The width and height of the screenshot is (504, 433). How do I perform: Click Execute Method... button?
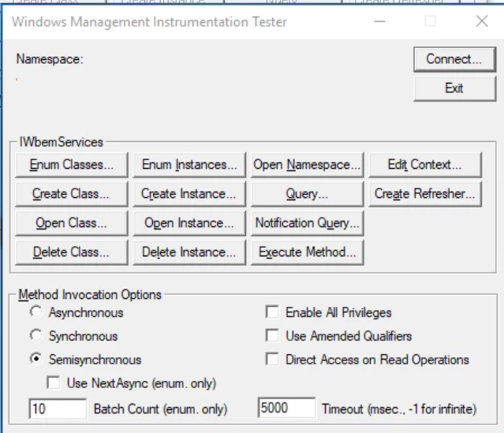tap(307, 252)
